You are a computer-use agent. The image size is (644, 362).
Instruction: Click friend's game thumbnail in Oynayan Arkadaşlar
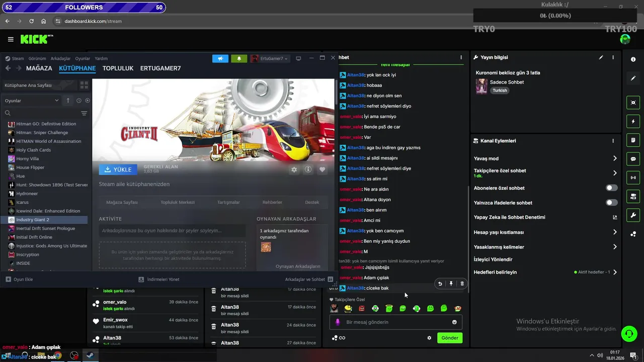pos(266,247)
